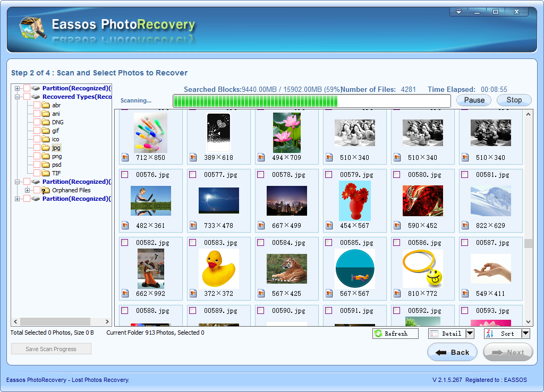The image size is (544, 392).
Task: Select the red patterned photo 00580.jpg
Action: tap(422, 201)
